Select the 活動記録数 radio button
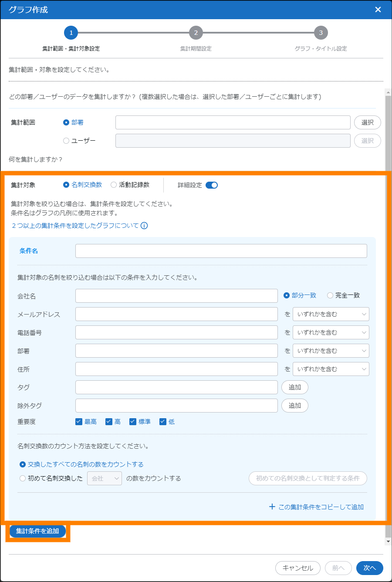This screenshot has height=582, width=392. click(114, 185)
